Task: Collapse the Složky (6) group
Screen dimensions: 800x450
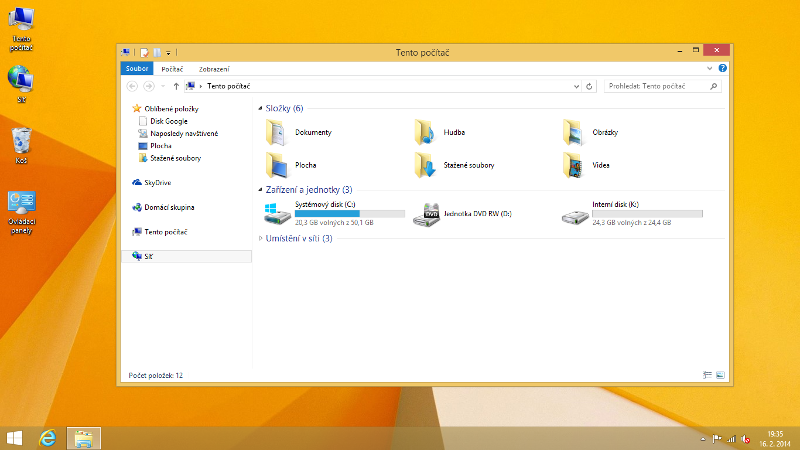Action: [x=261, y=108]
